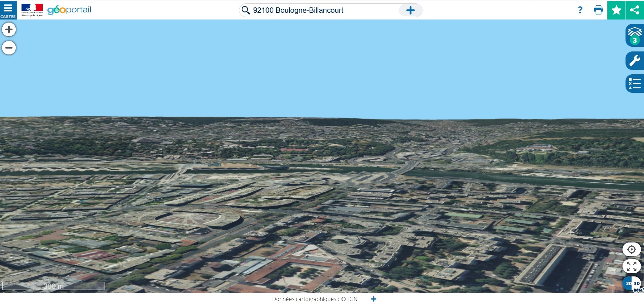Image resolution: width=644 pixels, height=304 pixels.
Task: Zoom in with the plus button
Action: [9, 30]
